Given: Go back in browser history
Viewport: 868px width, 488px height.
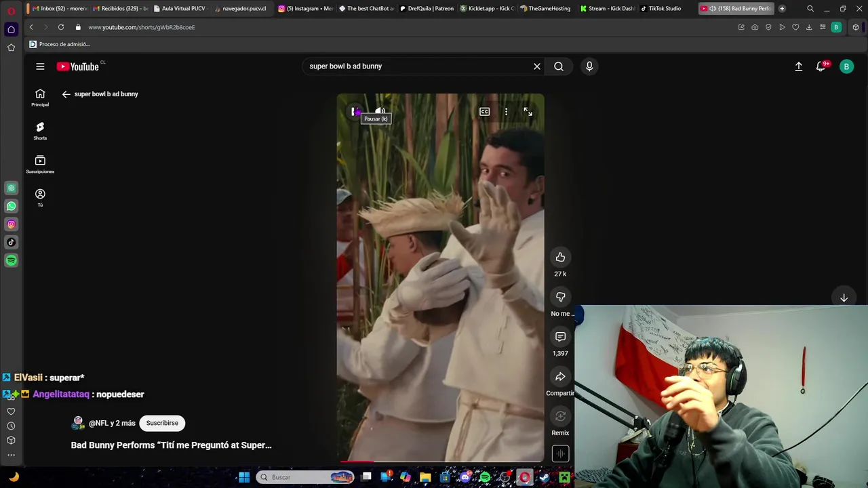Looking at the screenshot, I should point(31,27).
